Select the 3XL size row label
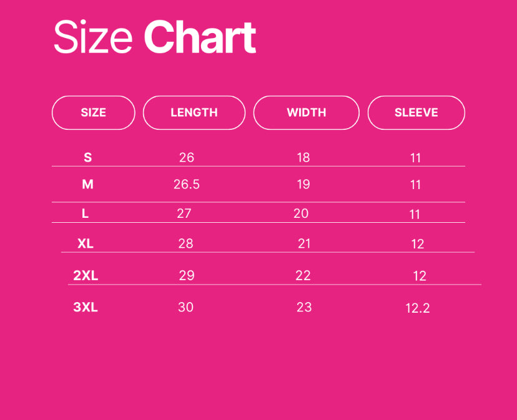The width and height of the screenshot is (517, 420). click(x=86, y=307)
